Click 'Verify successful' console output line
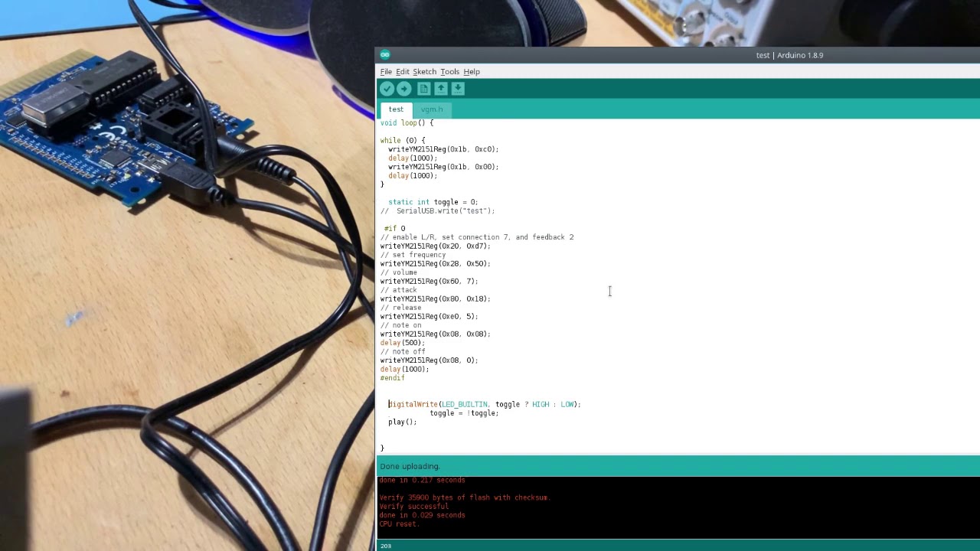The image size is (980, 551). pos(413,507)
